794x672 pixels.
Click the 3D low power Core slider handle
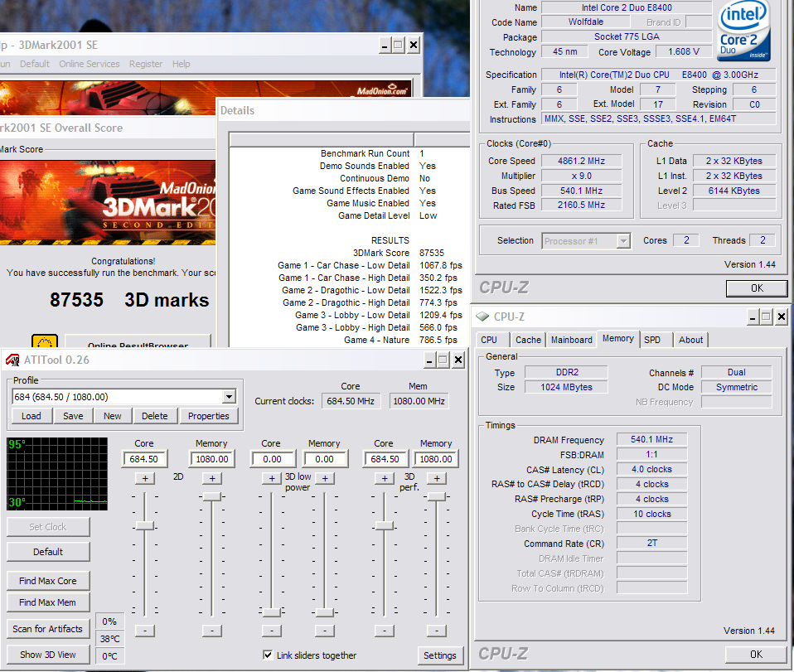(271, 612)
